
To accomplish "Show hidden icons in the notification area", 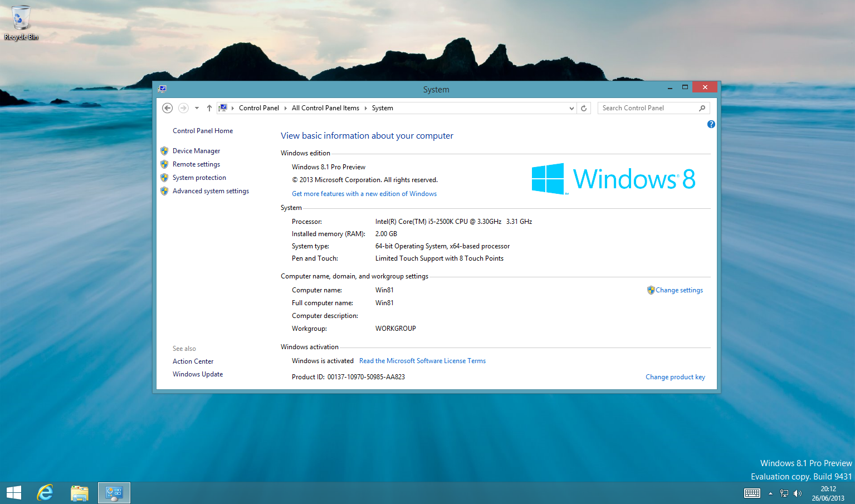I will pyautogui.click(x=770, y=493).
